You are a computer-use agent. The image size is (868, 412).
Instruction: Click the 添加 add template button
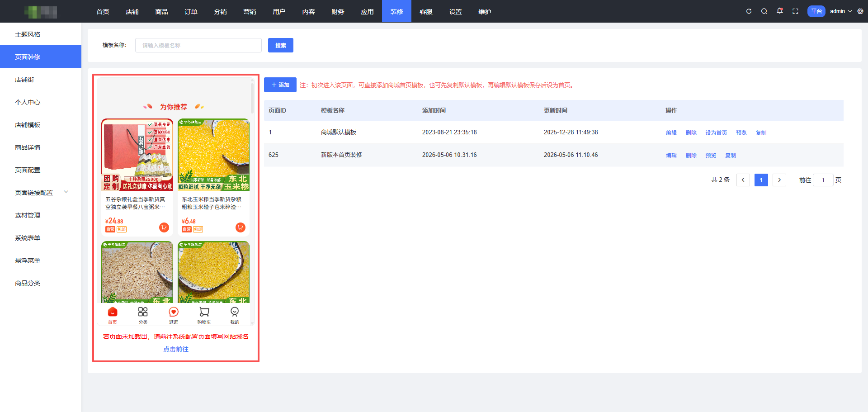pos(280,85)
